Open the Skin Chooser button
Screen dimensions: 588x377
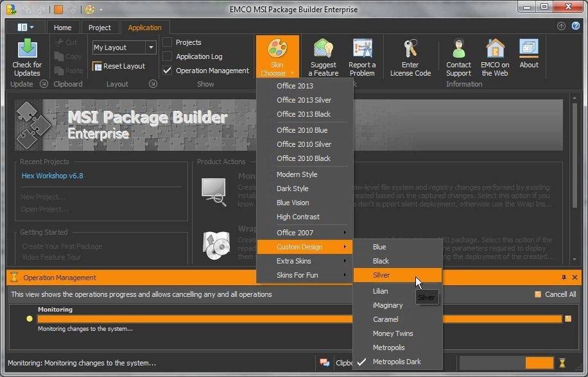tap(277, 56)
